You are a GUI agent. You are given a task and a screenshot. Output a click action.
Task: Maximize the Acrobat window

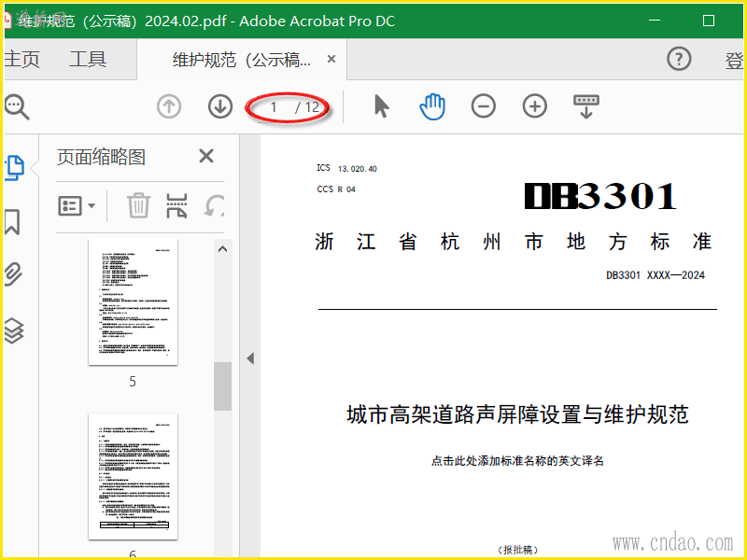click(x=709, y=21)
